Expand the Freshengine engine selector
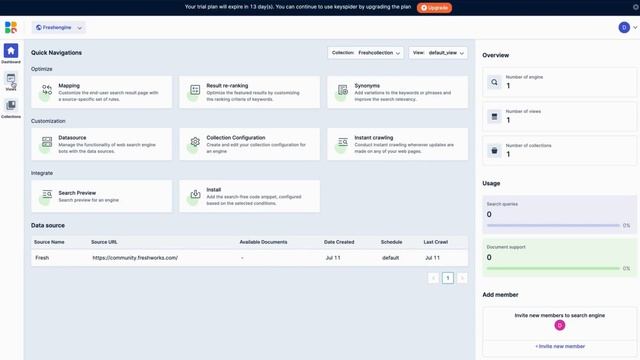Image resolution: width=640 pixels, height=360 pixels. pos(59,27)
